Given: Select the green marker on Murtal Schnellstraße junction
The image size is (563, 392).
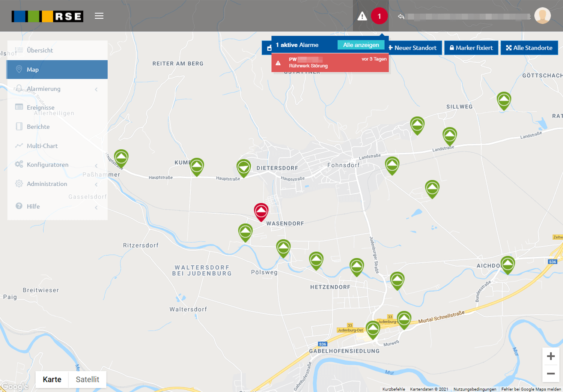Looking at the screenshot, I should point(404,320).
